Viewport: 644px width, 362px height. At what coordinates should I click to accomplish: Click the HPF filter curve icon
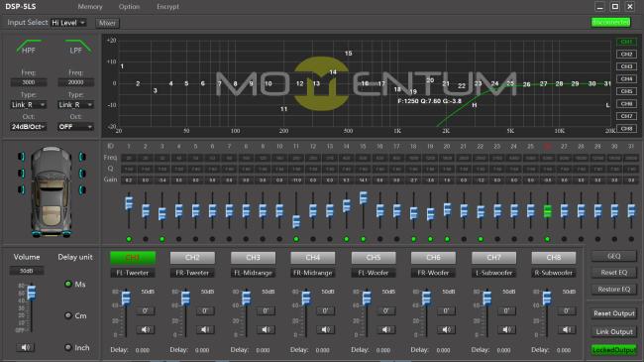[x=29, y=48]
